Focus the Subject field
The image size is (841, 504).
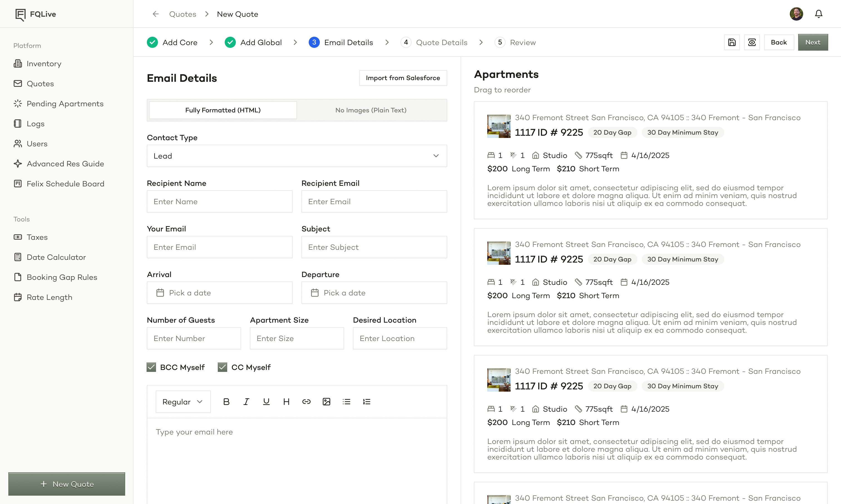click(x=374, y=247)
